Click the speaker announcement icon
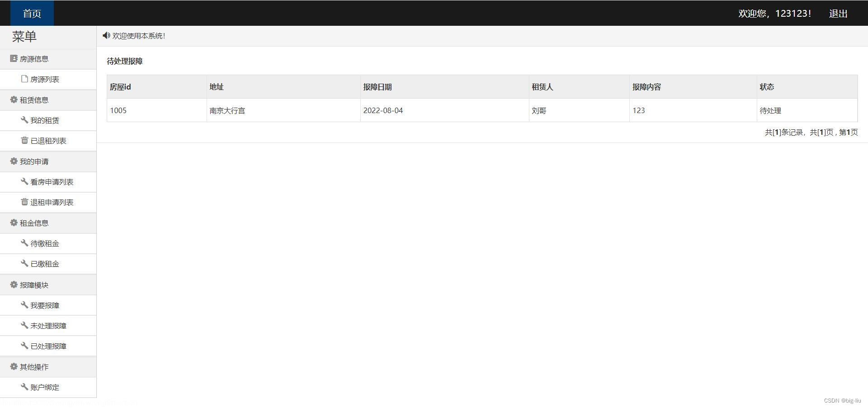868x408 pixels. (106, 35)
